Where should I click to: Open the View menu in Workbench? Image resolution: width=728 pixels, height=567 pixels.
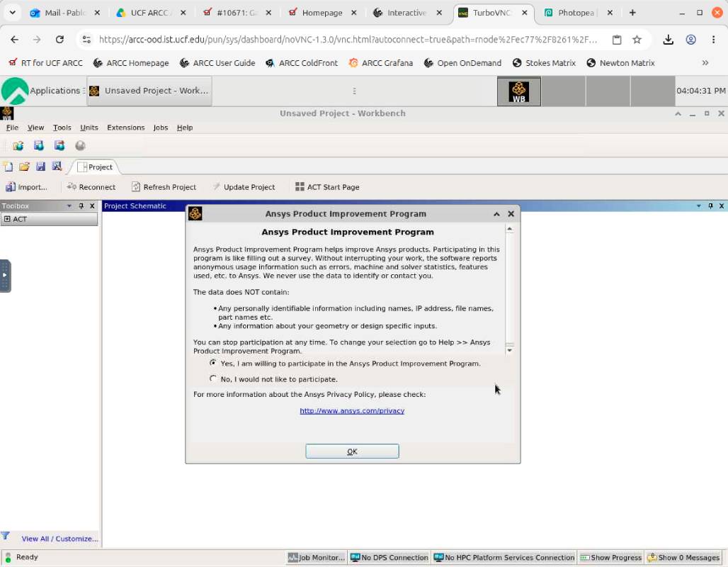coord(35,128)
